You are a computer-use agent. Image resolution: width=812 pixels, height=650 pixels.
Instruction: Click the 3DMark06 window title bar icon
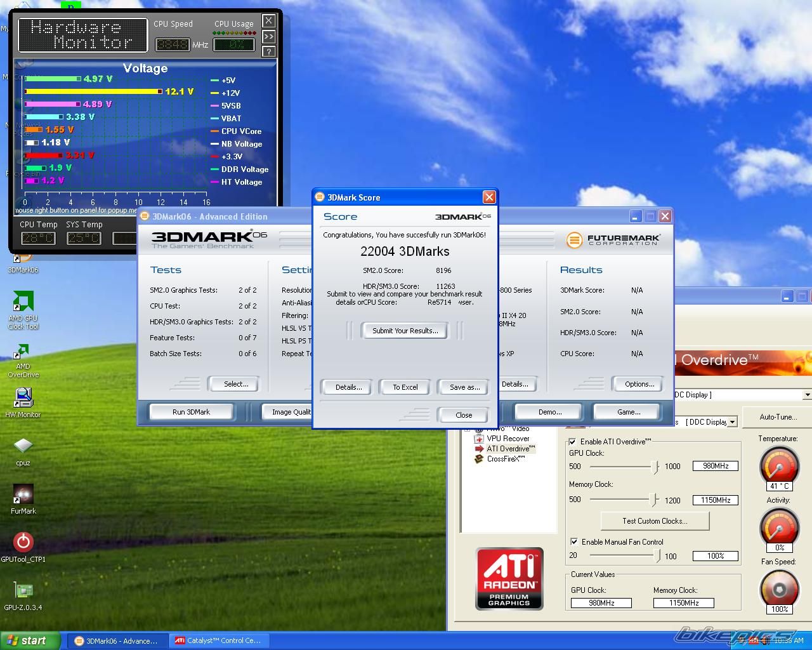click(x=145, y=216)
